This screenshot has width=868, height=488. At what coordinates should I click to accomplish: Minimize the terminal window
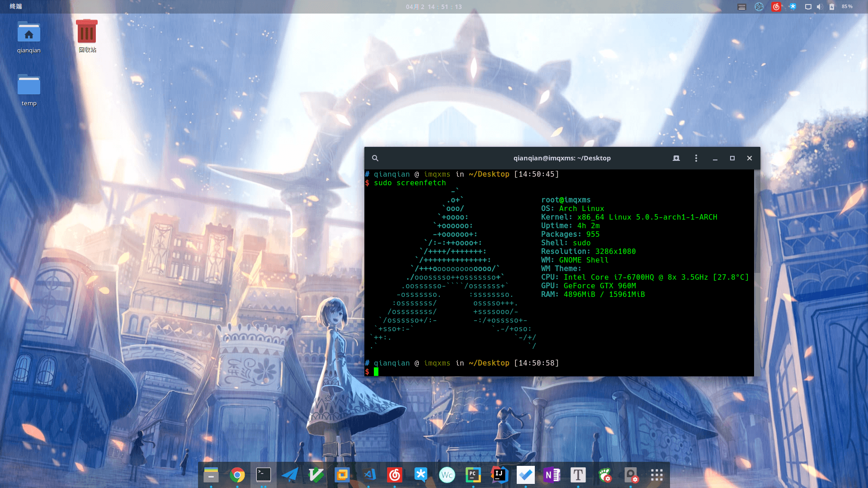(x=715, y=158)
